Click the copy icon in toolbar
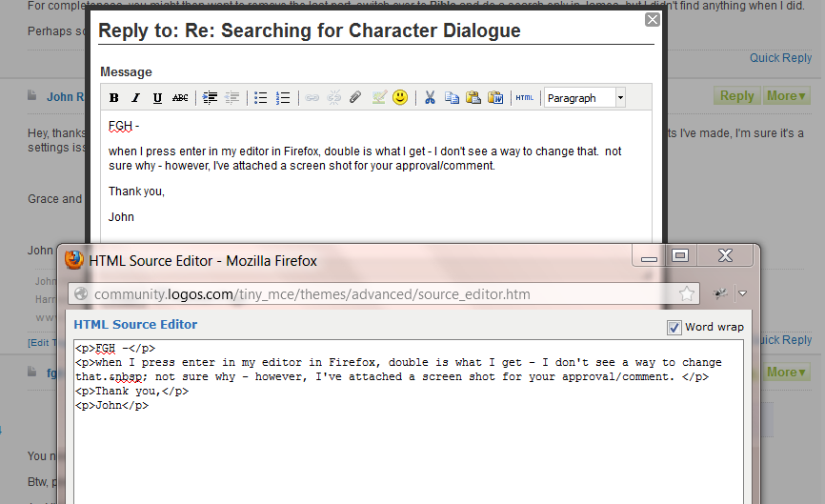The image size is (825, 504). pyautogui.click(x=452, y=97)
